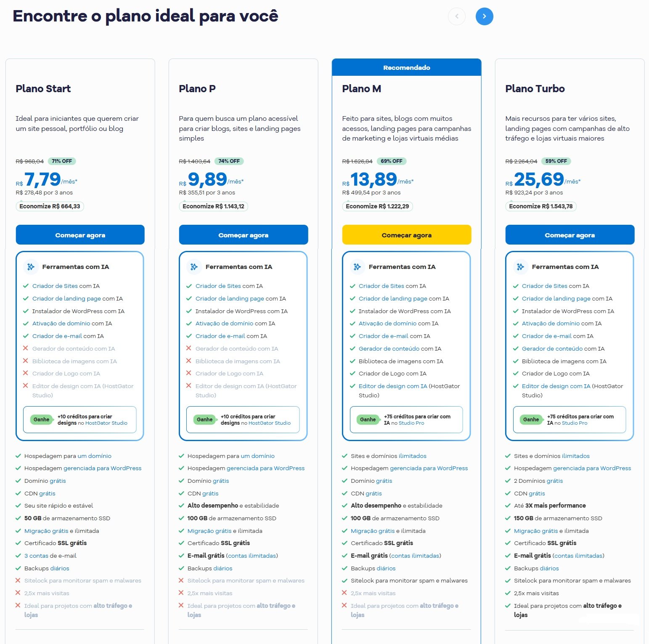Click AI sparkle icon in Plano Turbo

[x=520, y=267]
